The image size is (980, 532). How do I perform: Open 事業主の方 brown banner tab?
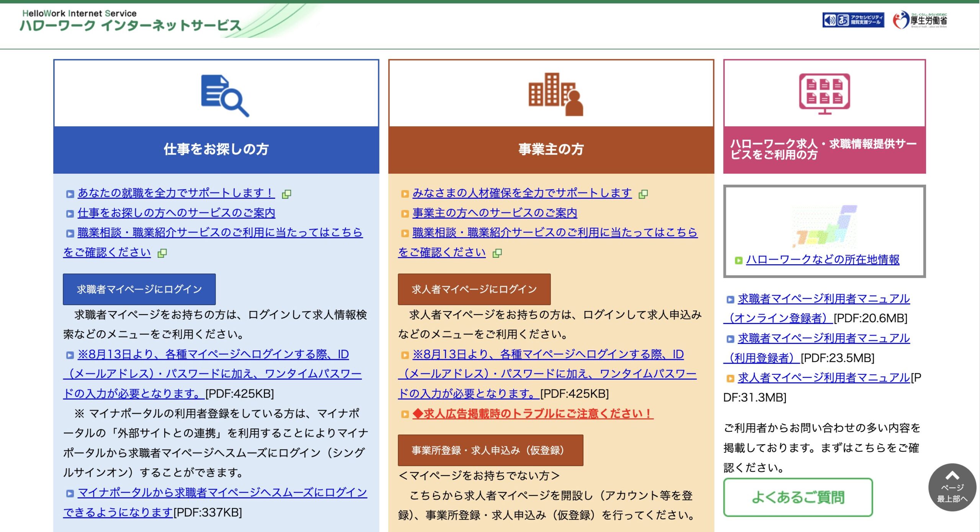[x=551, y=149]
